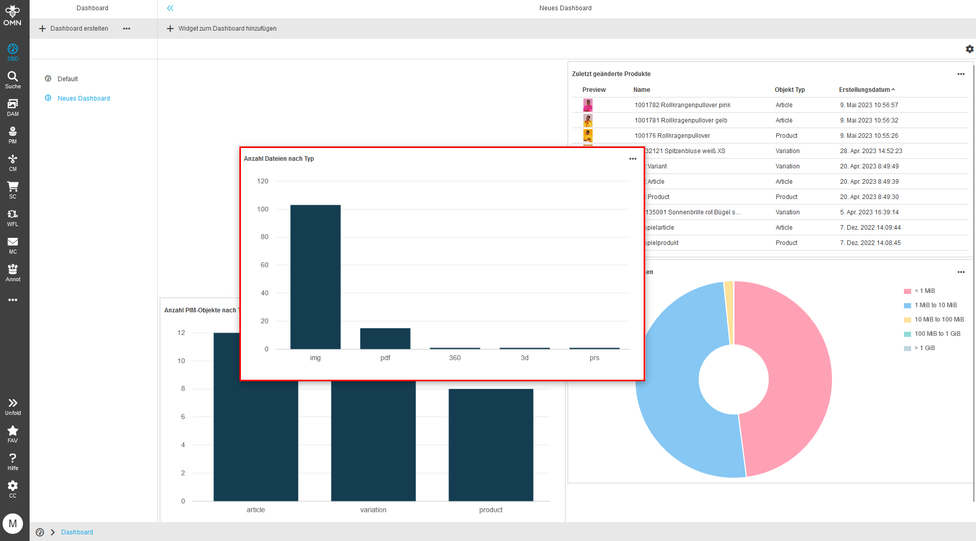Image resolution: width=980 pixels, height=541 pixels.
Task: Select the Default dashboard
Action: point(67,79)
